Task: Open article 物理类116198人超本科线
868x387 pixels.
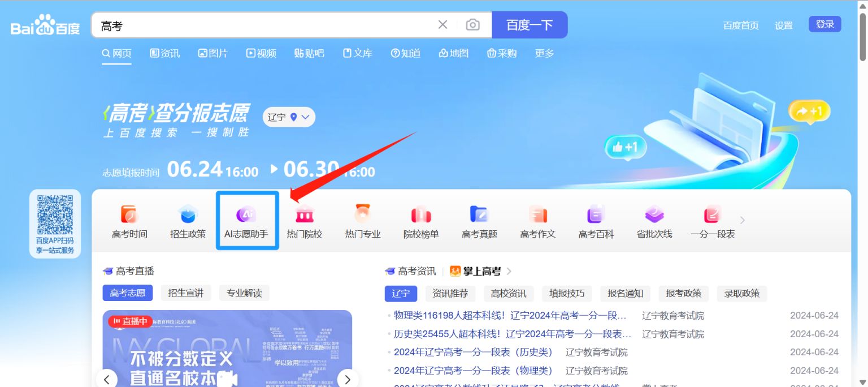Action: point(510,316)
